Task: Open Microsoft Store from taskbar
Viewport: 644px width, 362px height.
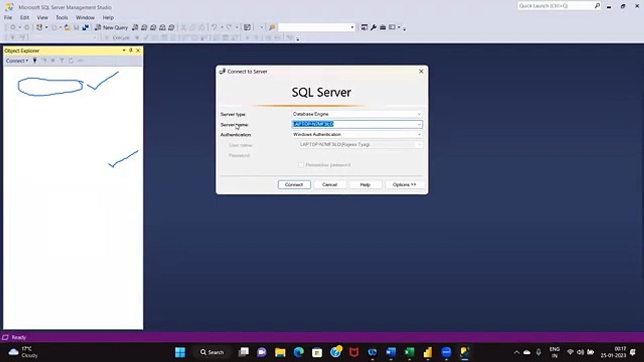Action: coord(317,352)
